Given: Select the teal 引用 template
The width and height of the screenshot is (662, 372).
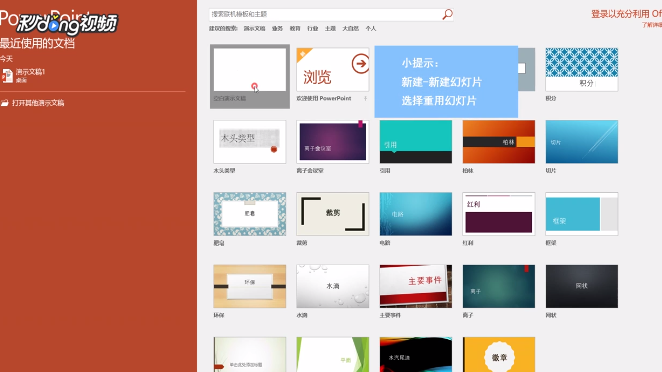Looking at the screenshot, I should click(416, 142).
